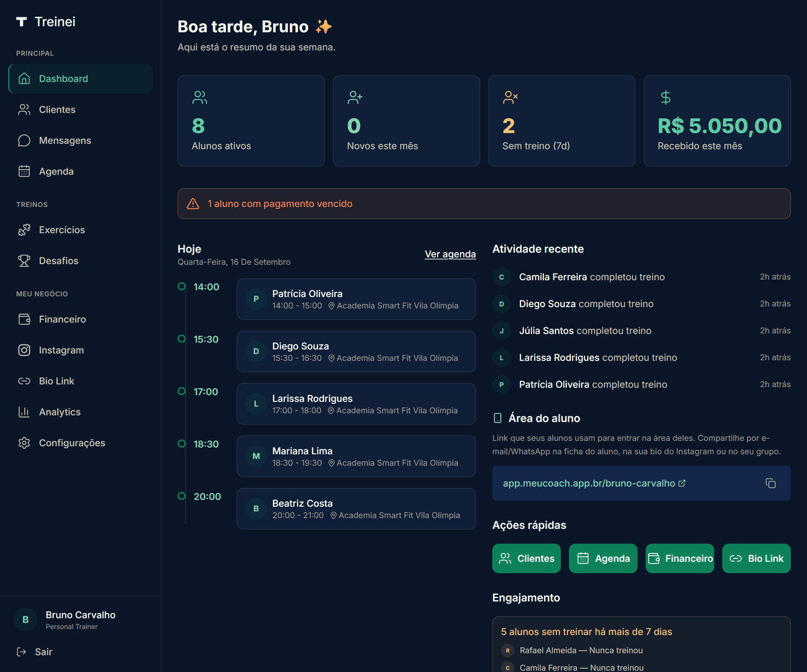Click the Treinei logo icon
This screenshot has width=807, height=672.
point(22,22)
